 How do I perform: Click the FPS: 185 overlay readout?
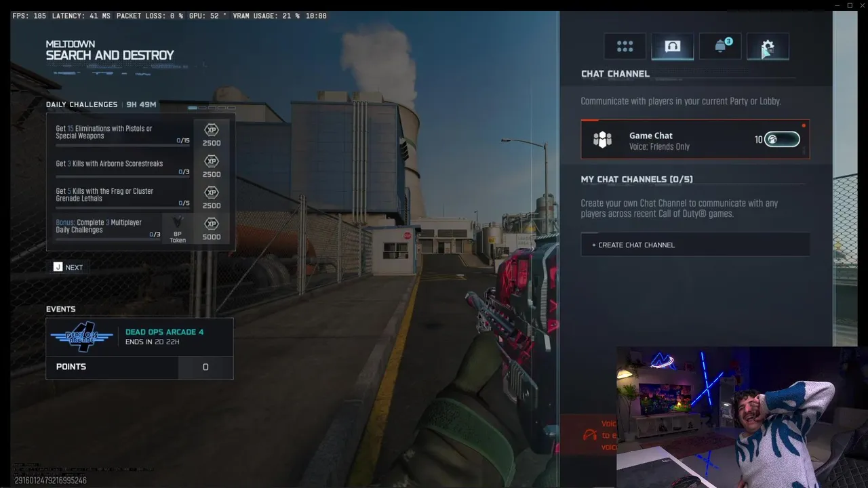[30, 16]
